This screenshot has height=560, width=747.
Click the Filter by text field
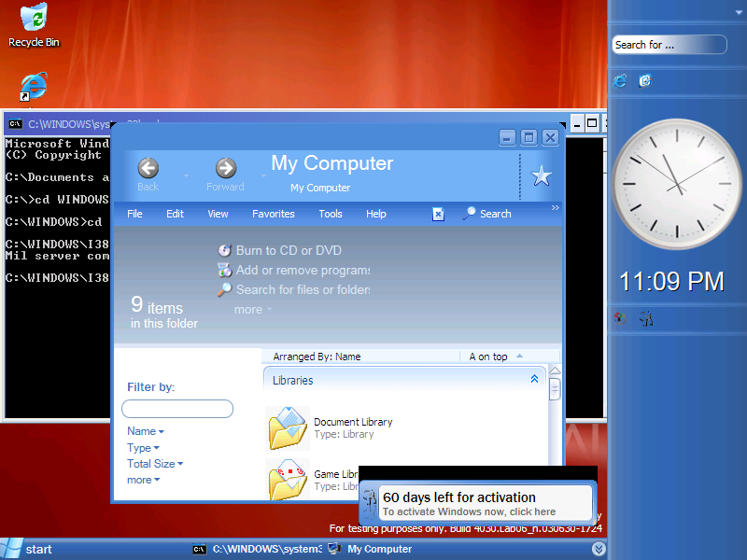(x=177, y=409)
